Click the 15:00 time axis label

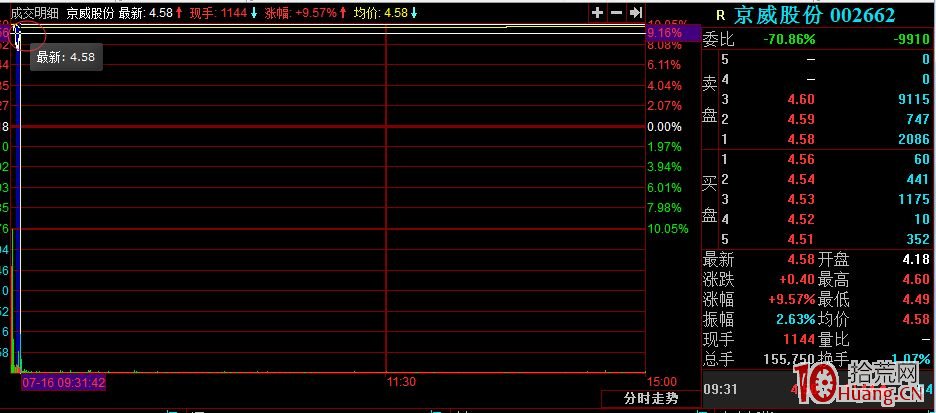tap(661, 382)
